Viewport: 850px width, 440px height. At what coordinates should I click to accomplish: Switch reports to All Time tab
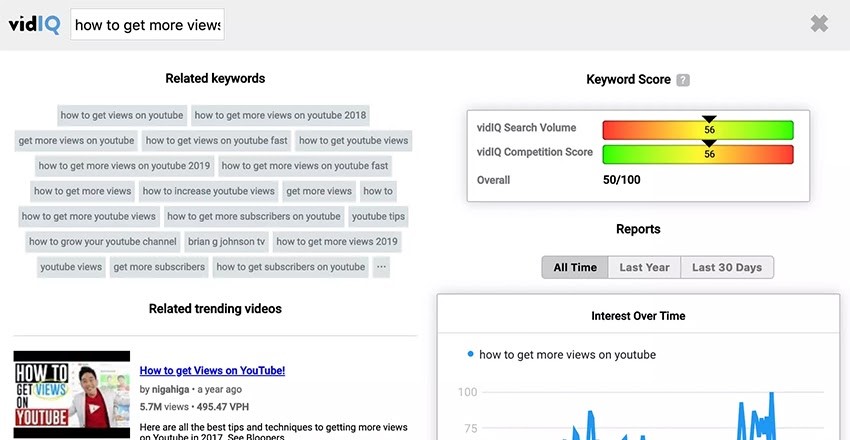[x=575, y=268]
